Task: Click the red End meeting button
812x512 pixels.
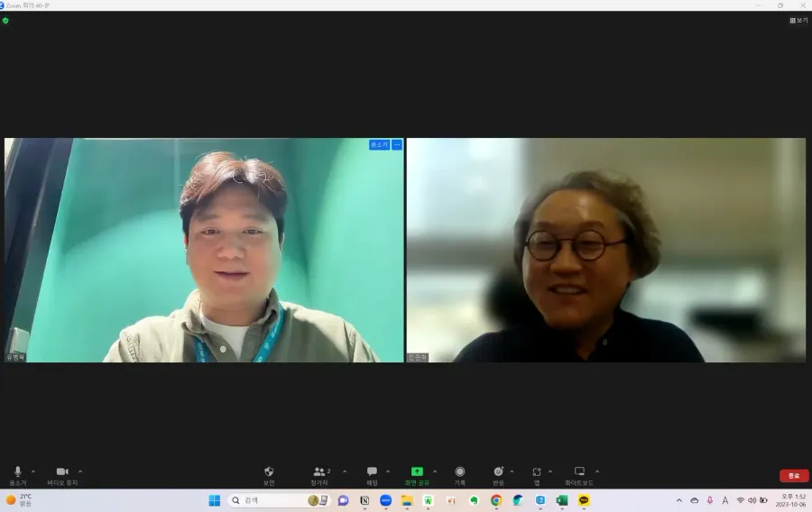Action: (794, 475)
